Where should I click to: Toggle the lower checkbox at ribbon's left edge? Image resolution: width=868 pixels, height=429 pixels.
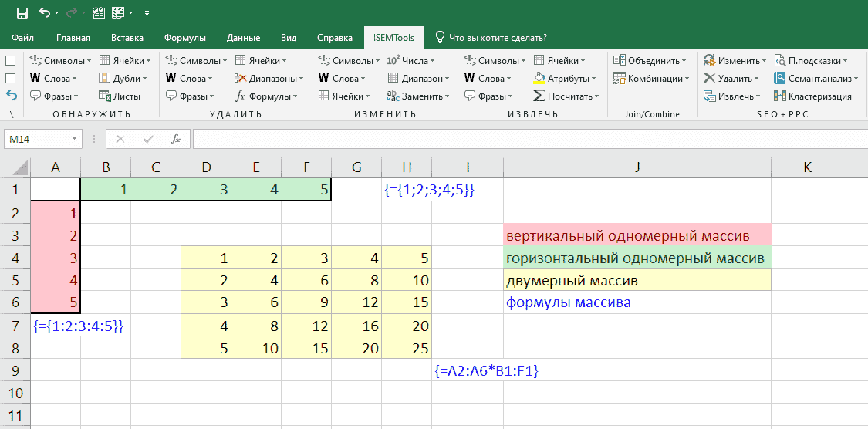pyautogui.click(x=11, y=78)
